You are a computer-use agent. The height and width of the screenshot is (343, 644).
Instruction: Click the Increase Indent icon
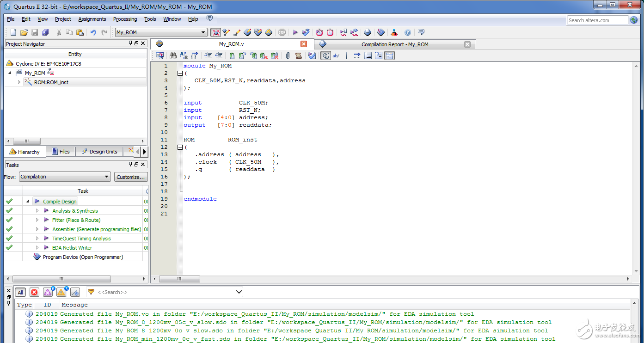pos(208,55)
